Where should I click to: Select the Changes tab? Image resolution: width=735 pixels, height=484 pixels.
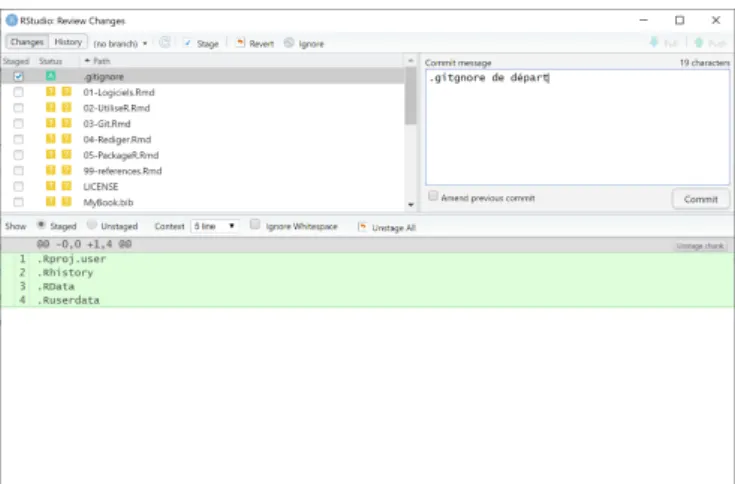27,42
